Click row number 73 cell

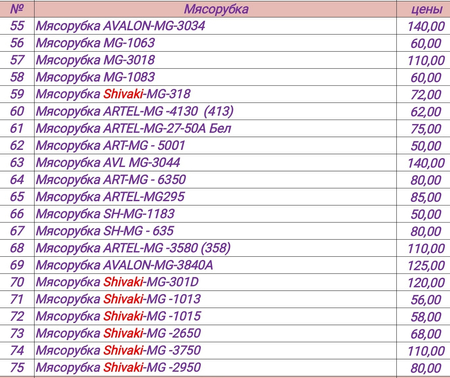[x=17, y=333]
